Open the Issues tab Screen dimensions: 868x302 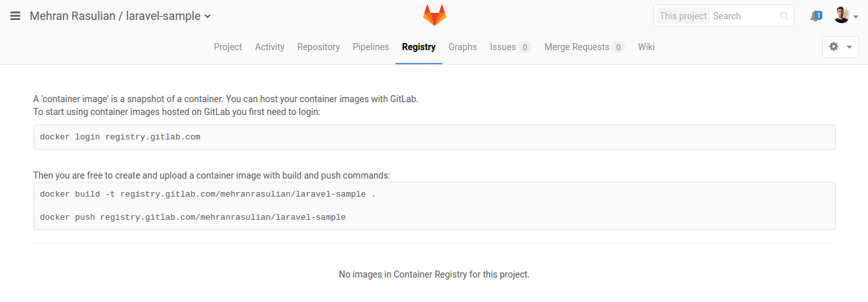click(510, 47)
